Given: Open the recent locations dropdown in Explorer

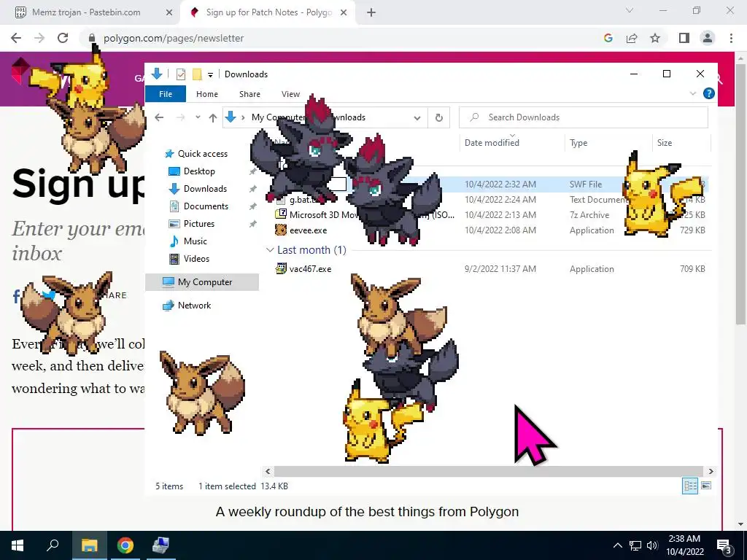Looking at the screenshot, I should [x=198, y=117].
